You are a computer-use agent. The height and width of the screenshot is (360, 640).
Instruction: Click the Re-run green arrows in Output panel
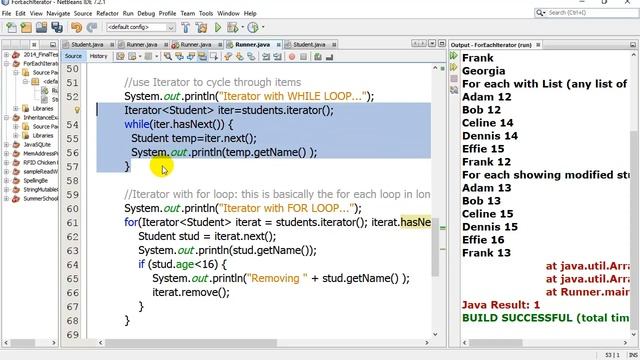click(x=453, y=56)
